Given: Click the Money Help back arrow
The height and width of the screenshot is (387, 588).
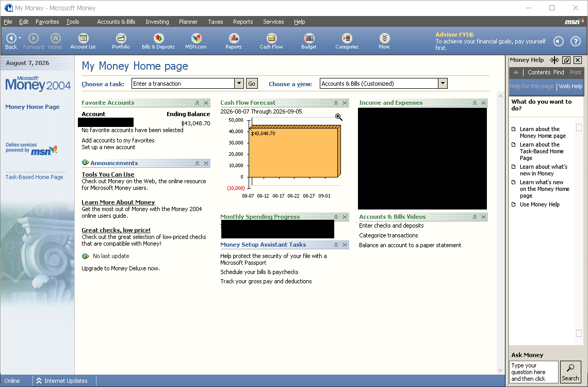Looking at the screenshot, I should pyautogui.click(x=516, y=72).
